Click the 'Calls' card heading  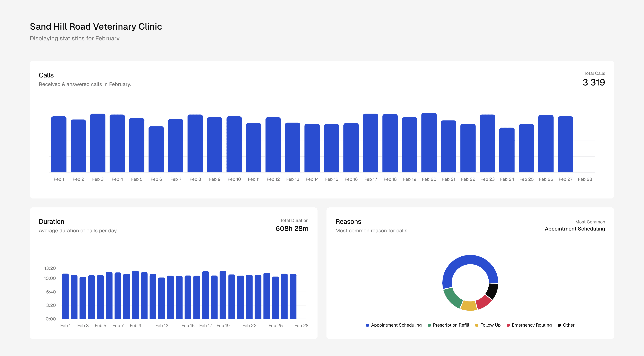[46, 75]
